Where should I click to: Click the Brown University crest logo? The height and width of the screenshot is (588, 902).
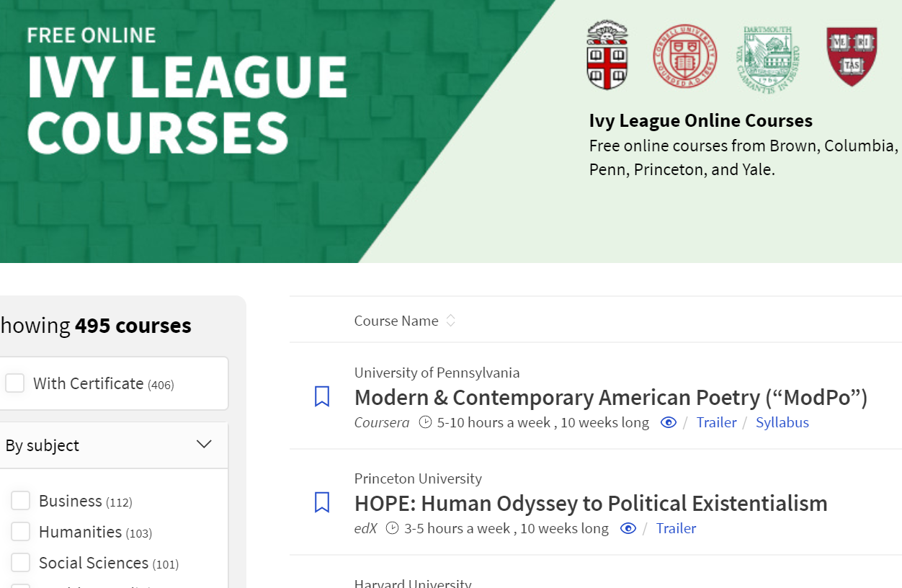[x=607, y=55]
